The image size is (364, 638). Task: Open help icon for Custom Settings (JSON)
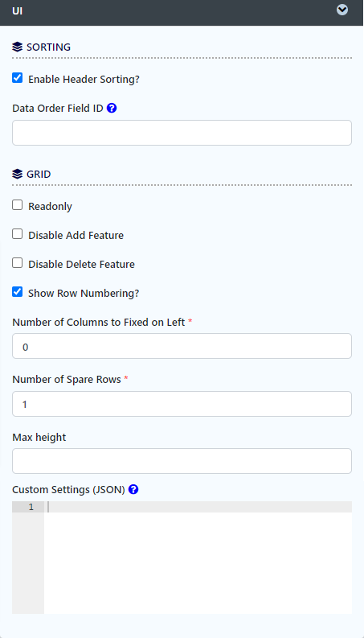pos(133,489)
